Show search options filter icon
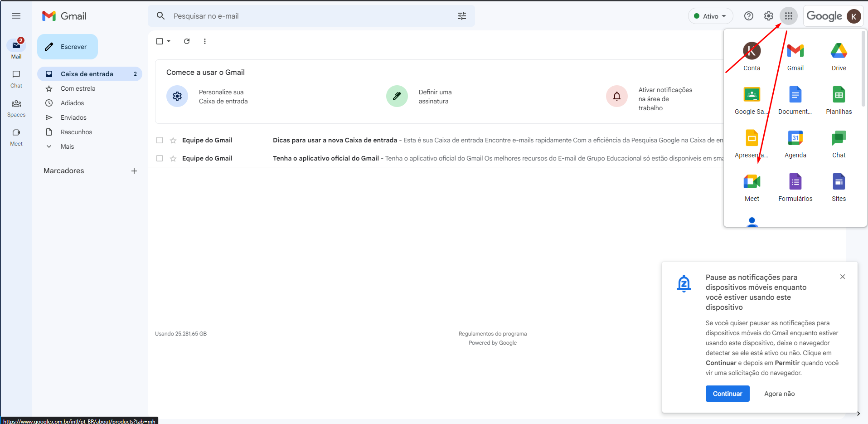Image resolution: width=868 pixels, height=424 pixels. pos(462,16)
